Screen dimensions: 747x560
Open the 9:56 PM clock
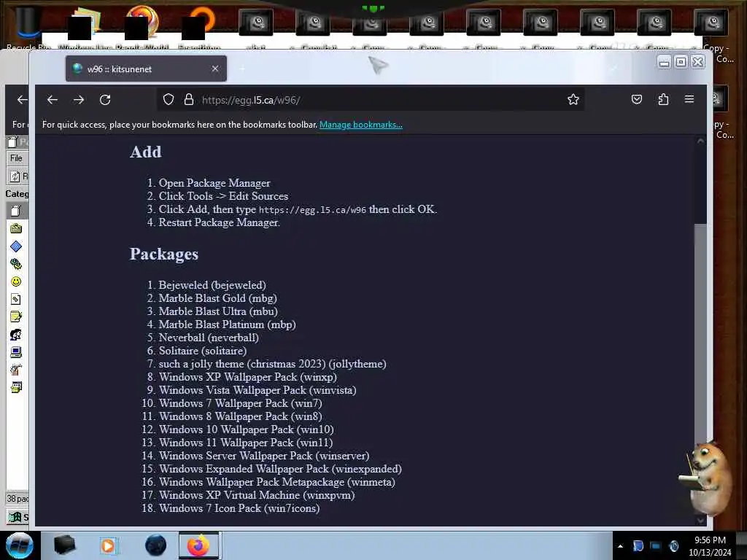coord(710,546)
